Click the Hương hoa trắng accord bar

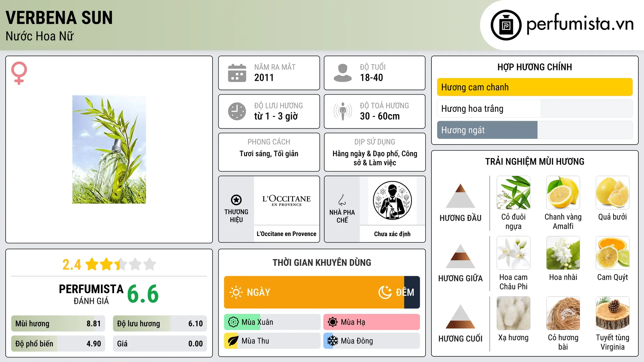pyautogui.click(x=535, y=108)
